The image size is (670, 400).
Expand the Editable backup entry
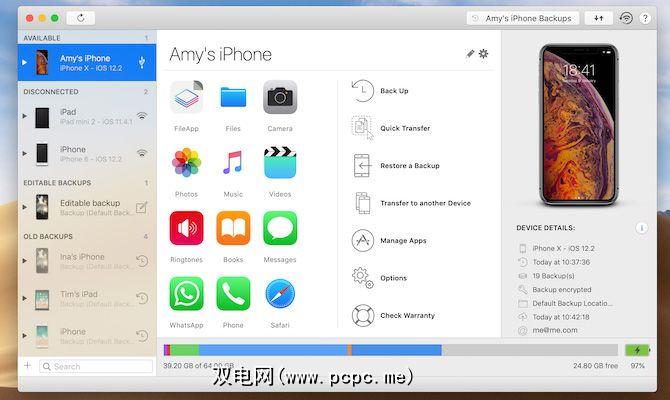tap(24, 207)
